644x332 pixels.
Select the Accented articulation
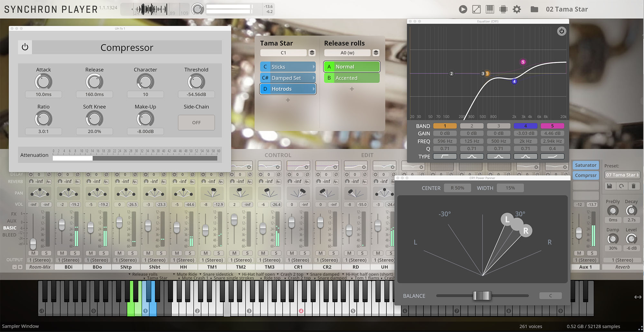pyautogui.click(x=352, y=78)
